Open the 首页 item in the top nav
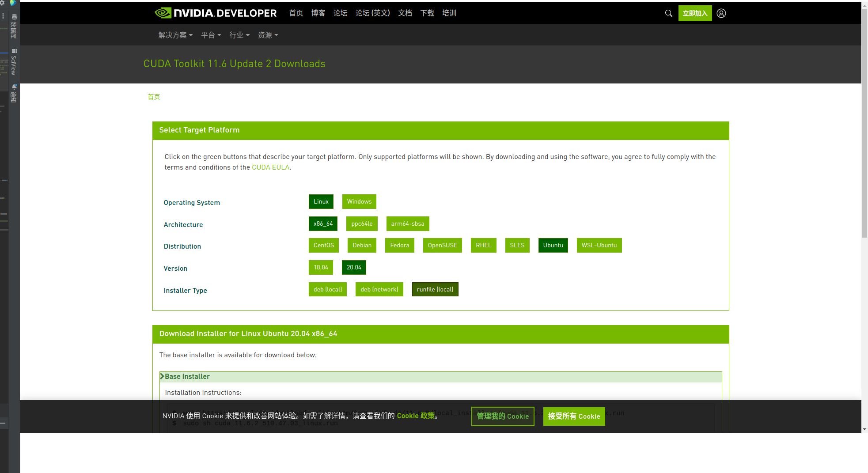Viewport: 868px width, 473px height. tap(296, 13)
